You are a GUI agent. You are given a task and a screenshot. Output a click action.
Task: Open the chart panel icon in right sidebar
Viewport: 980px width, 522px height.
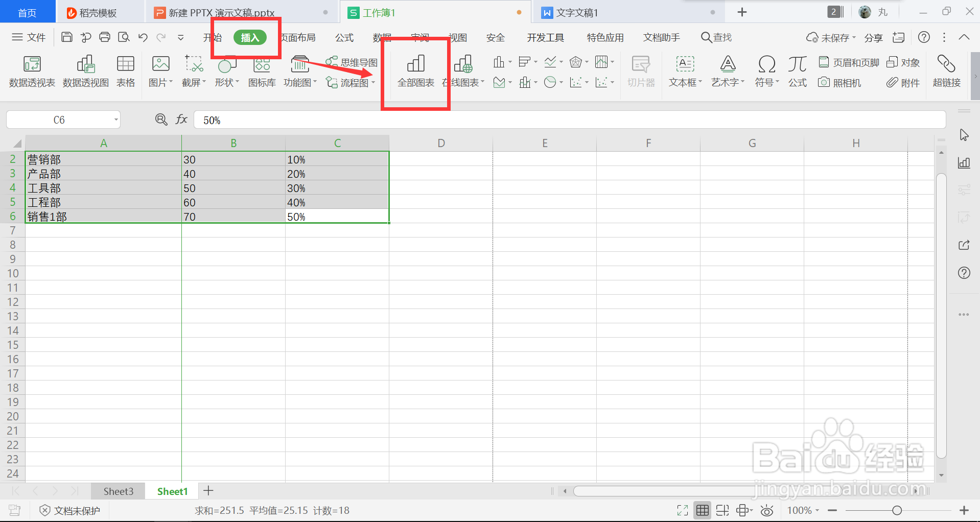point(964,163)
